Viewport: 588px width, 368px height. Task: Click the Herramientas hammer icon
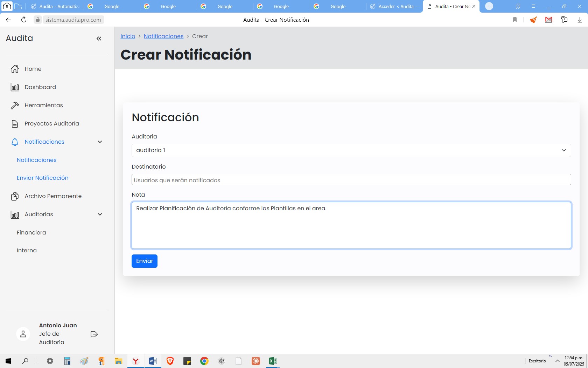15,105
